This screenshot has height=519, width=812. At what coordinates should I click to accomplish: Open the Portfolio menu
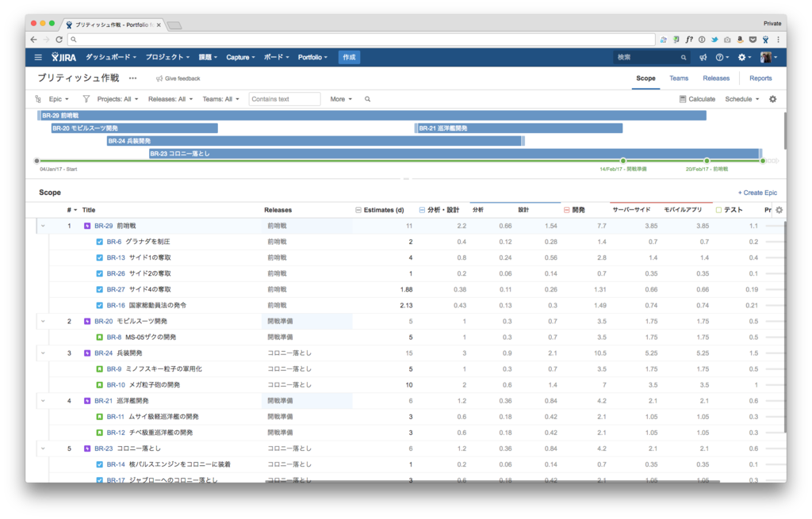[x=312, y=57]
